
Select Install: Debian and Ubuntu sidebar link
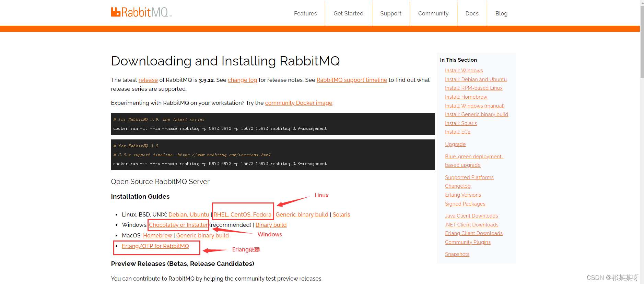(x=476, y=79)
